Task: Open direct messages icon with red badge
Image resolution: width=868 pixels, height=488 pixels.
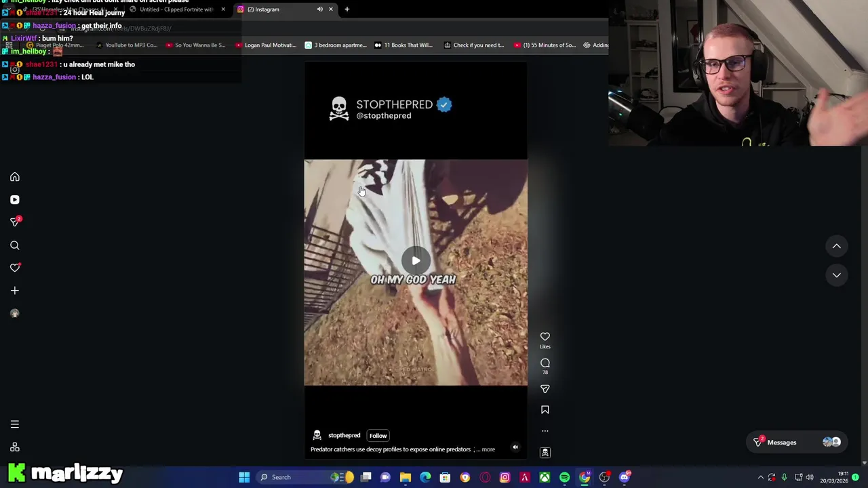Action: click(x=15, y=222)
